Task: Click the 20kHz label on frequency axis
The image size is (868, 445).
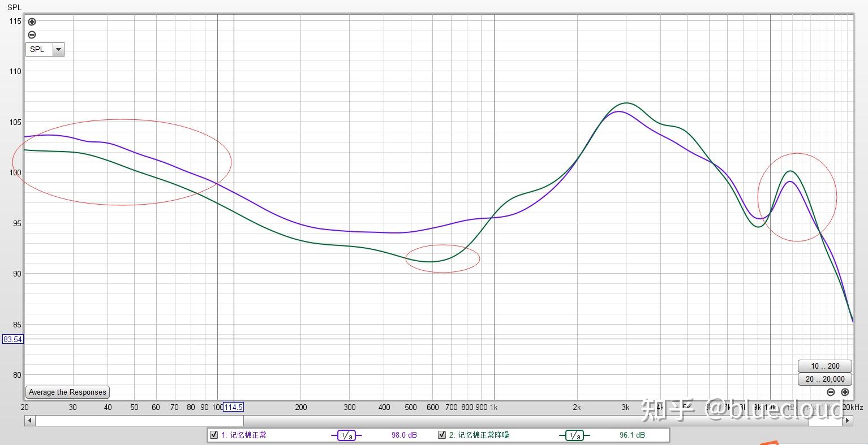Action: tap(853, 407)
